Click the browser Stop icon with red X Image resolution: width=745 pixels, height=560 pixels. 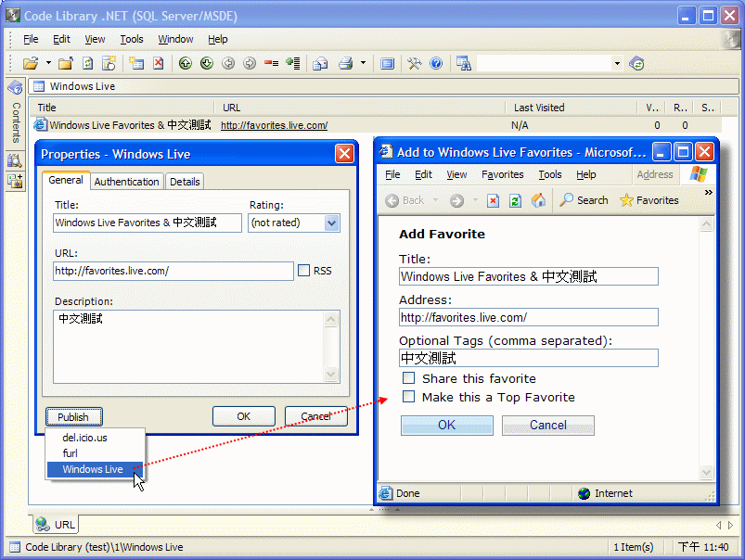pos(494,200)
